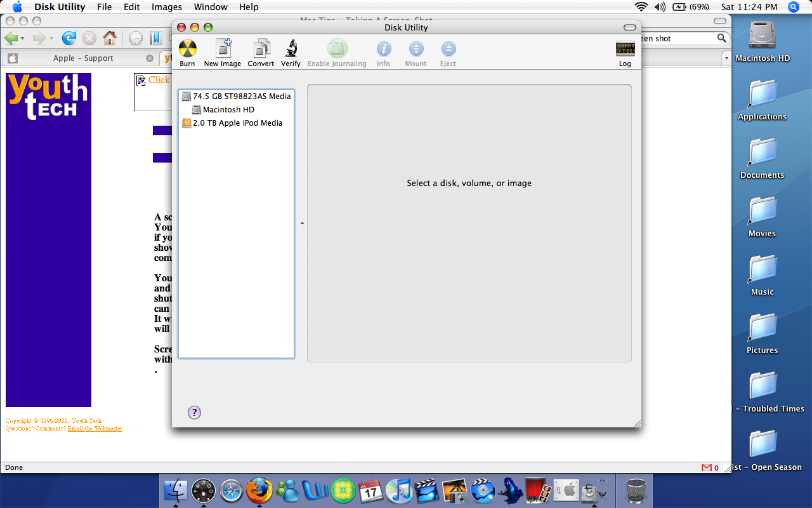The height and width of the screenshot is (508, 812).
Task: Open the browser Back history dropdown arrow
Action: (23, 38)
